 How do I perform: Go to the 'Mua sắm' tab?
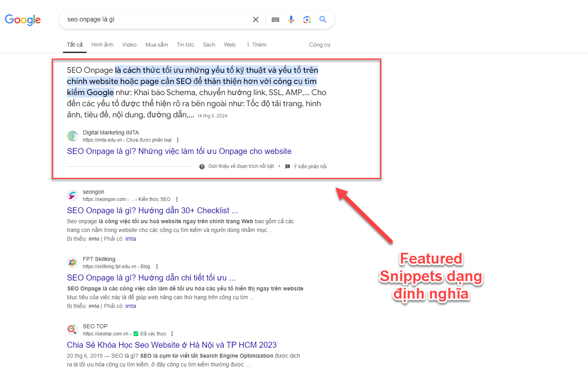pos(157,45)
